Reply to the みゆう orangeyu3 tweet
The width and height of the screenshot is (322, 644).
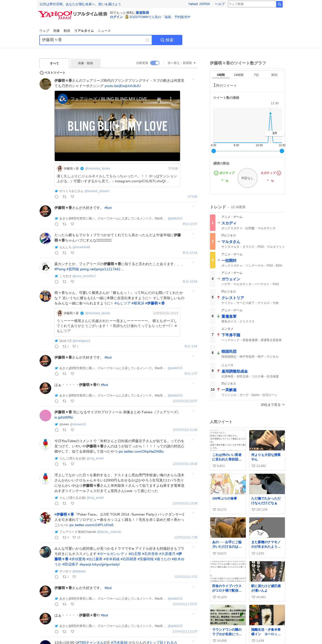tap(57, 347)
